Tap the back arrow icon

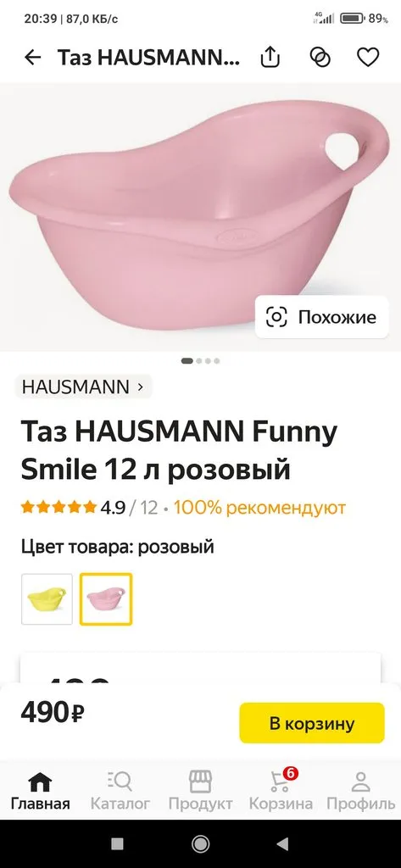(33, 57)
